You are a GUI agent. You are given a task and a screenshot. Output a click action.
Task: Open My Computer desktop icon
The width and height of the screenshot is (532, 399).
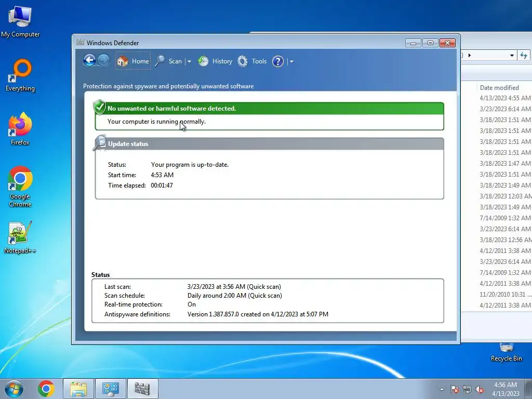[x=20, y=22]
